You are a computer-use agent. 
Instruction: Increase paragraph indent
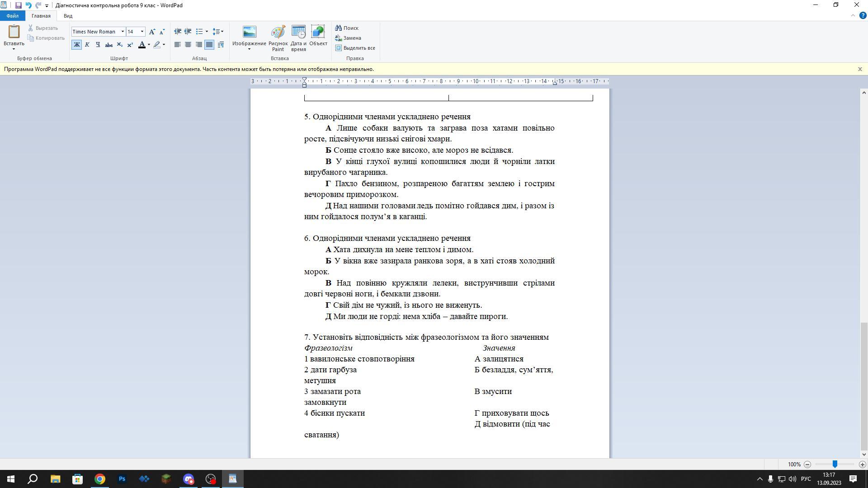point(188,32)
